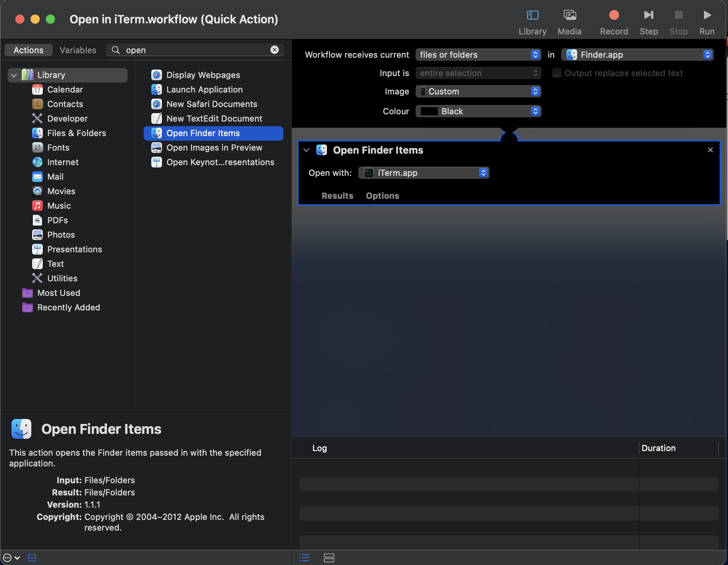Open the Recently Added folder
The image size is (728, 565).
pos(69,308)
